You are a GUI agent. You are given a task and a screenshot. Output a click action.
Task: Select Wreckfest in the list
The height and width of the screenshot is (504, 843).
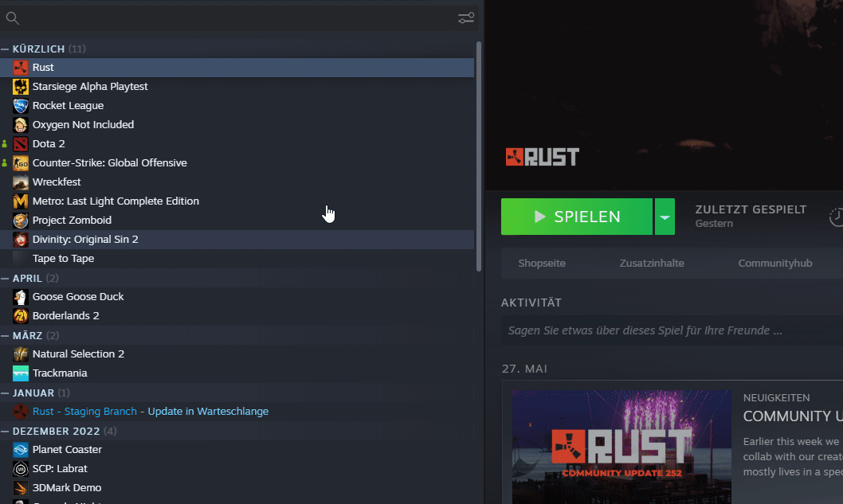point(237,182)
